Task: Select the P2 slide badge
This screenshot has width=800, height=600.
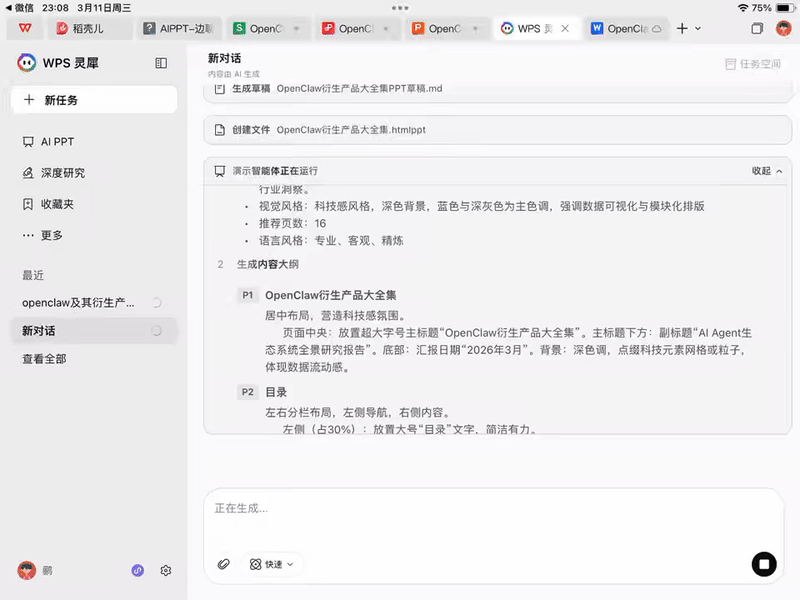Action: pos(247,392)
